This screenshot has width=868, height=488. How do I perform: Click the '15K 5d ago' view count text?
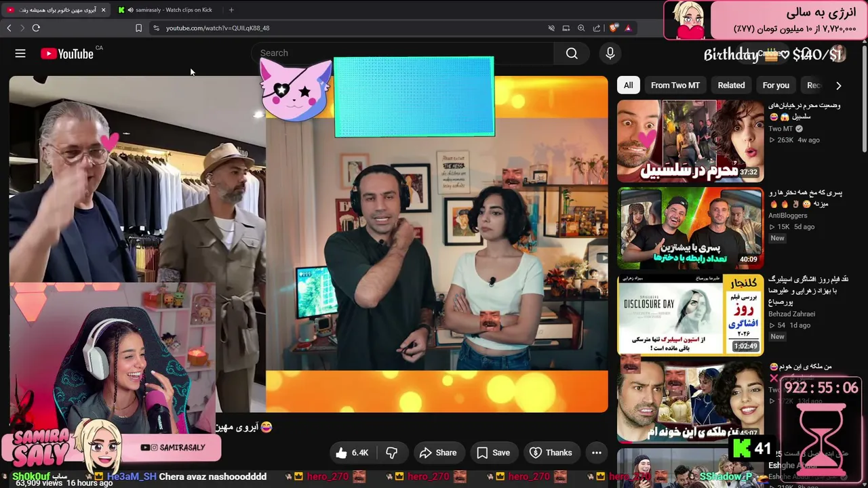(791, 227)
